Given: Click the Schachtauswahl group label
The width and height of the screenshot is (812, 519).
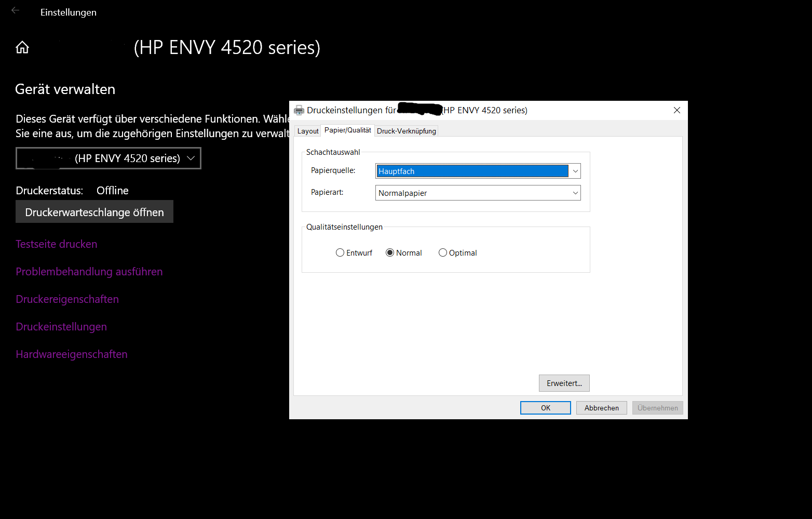Looking at the screenshot, I should click(333, 152).
